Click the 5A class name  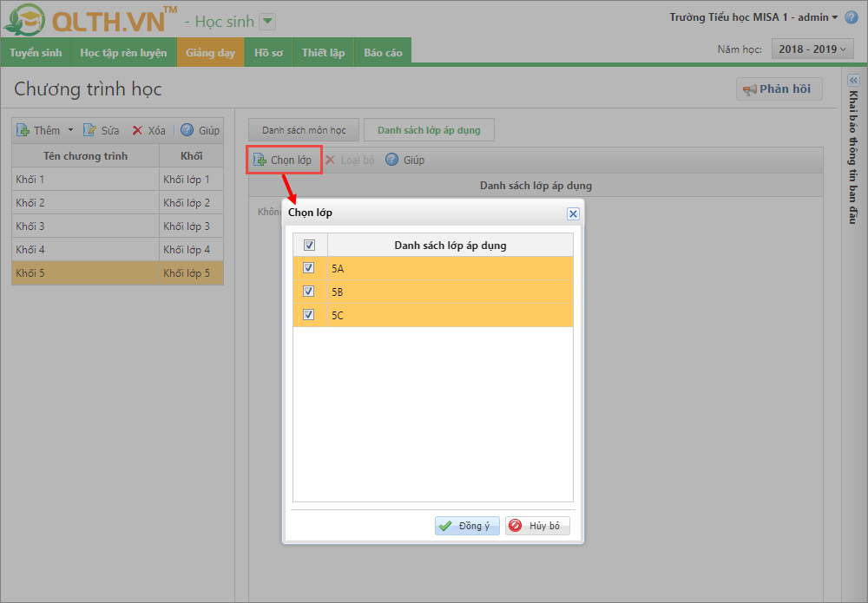tap(338, 269)
